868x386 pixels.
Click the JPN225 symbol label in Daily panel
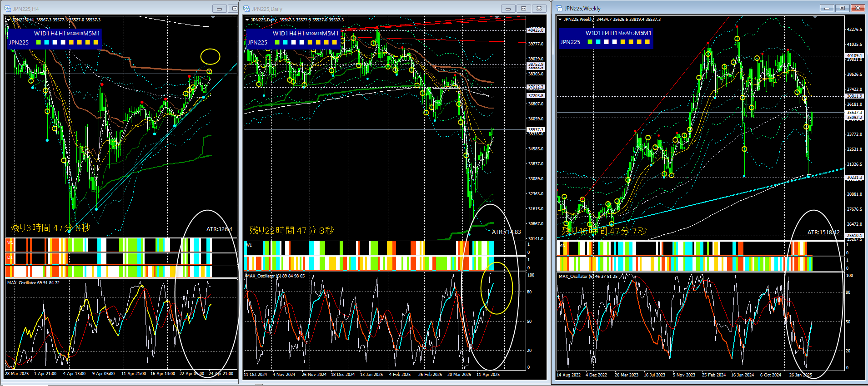257,42
